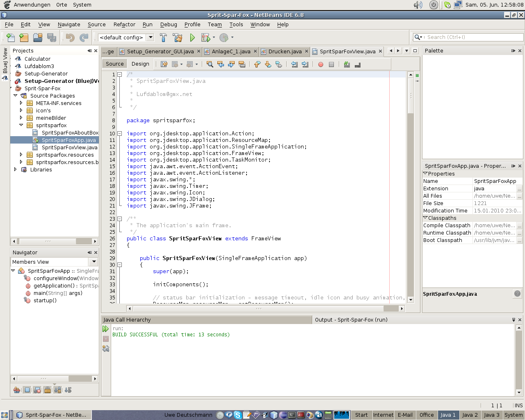
Task: Expand the META-INF.services package node
Action: coord(21,103)
